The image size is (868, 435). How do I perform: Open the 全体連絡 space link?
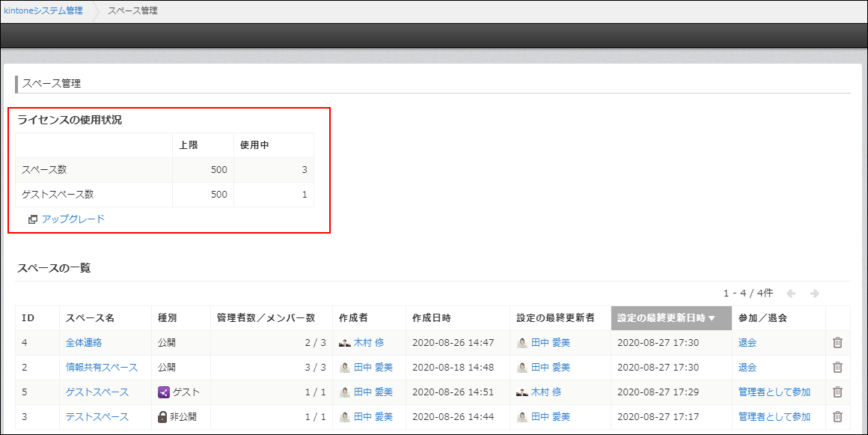click(83, 342)
